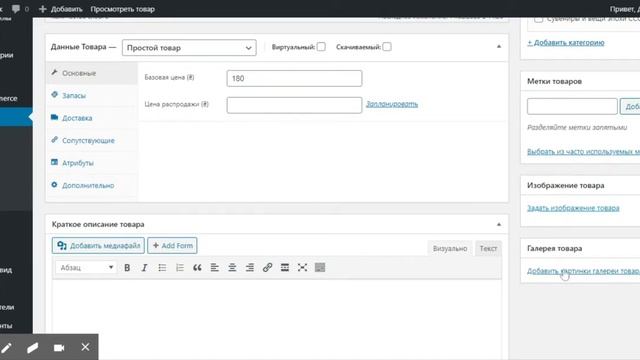Insert a blockquote

[x=197, y=268]
